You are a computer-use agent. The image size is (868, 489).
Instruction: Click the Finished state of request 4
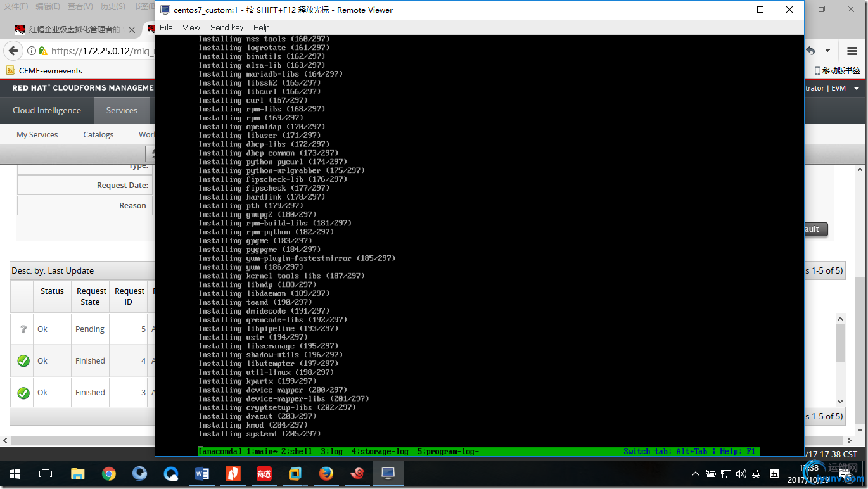coord(90,360)
